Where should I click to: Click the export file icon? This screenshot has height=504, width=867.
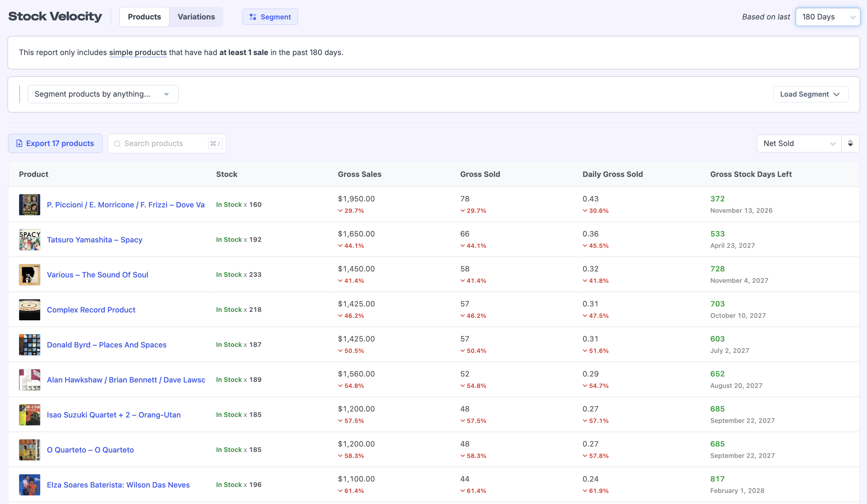[19, 143]
